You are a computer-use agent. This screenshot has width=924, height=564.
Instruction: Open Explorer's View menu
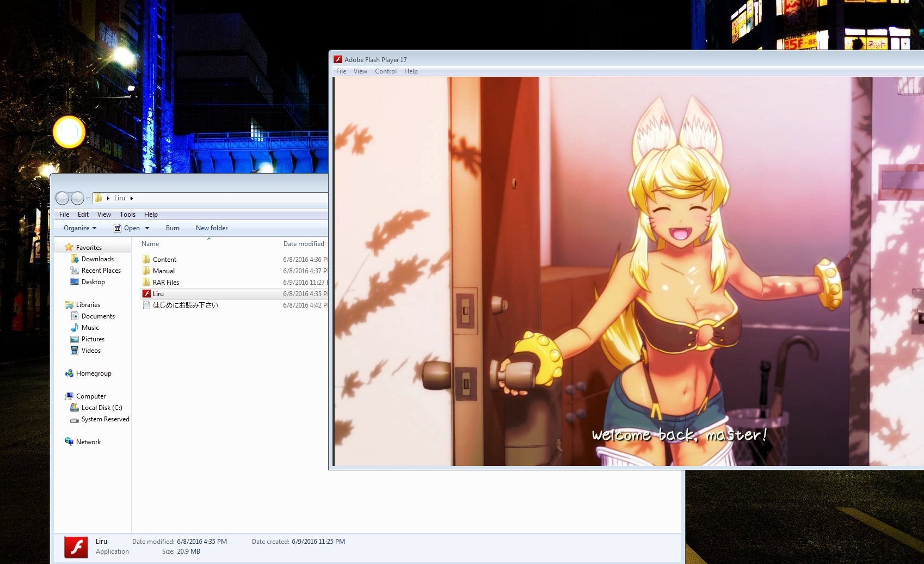[x=104, y=214]
